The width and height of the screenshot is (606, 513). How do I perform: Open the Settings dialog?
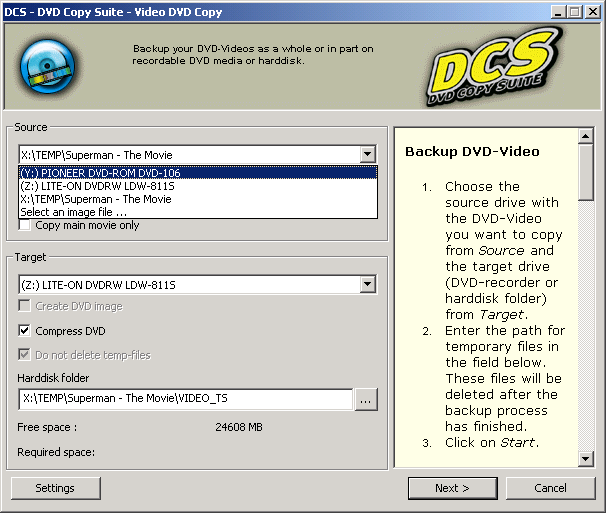pos(55,488)
